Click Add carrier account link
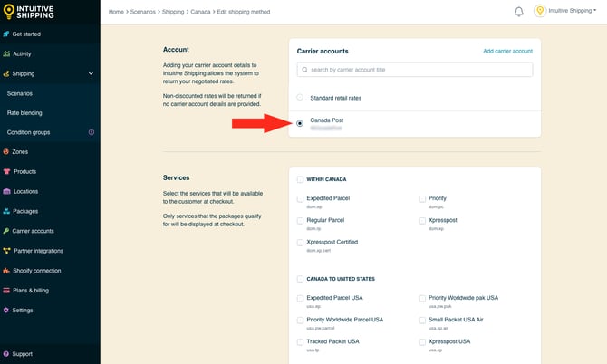 tap(507, 51)
